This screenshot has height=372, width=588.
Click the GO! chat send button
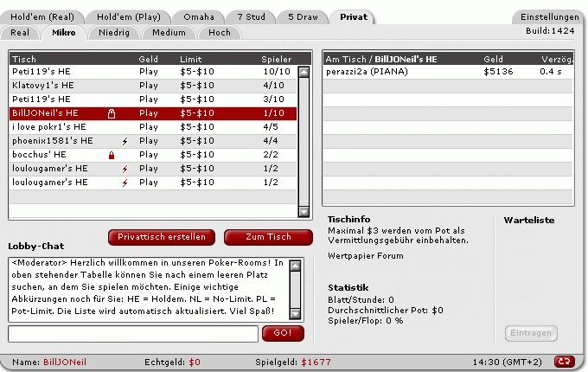(x=283, y=333)
